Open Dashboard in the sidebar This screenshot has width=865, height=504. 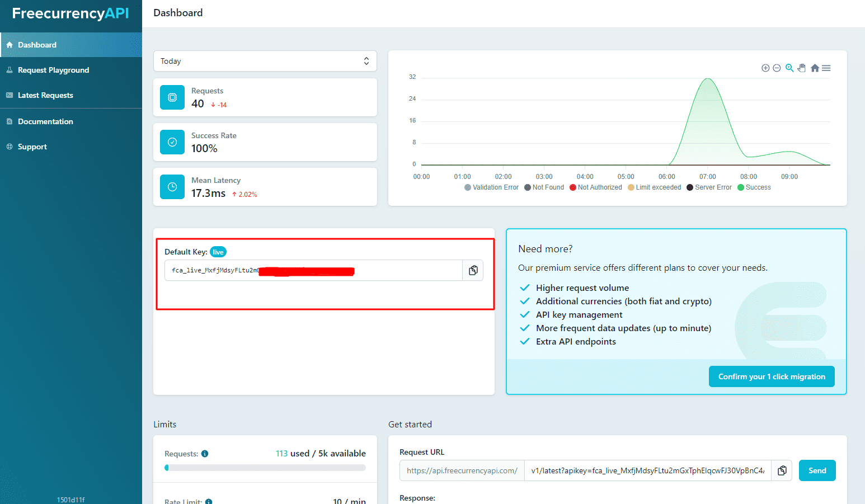click(71, 45)
